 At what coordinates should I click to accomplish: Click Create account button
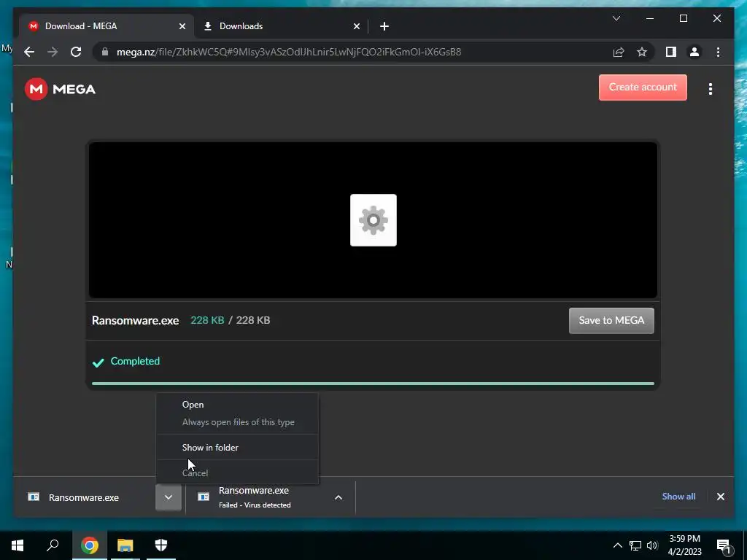point(643,87)
